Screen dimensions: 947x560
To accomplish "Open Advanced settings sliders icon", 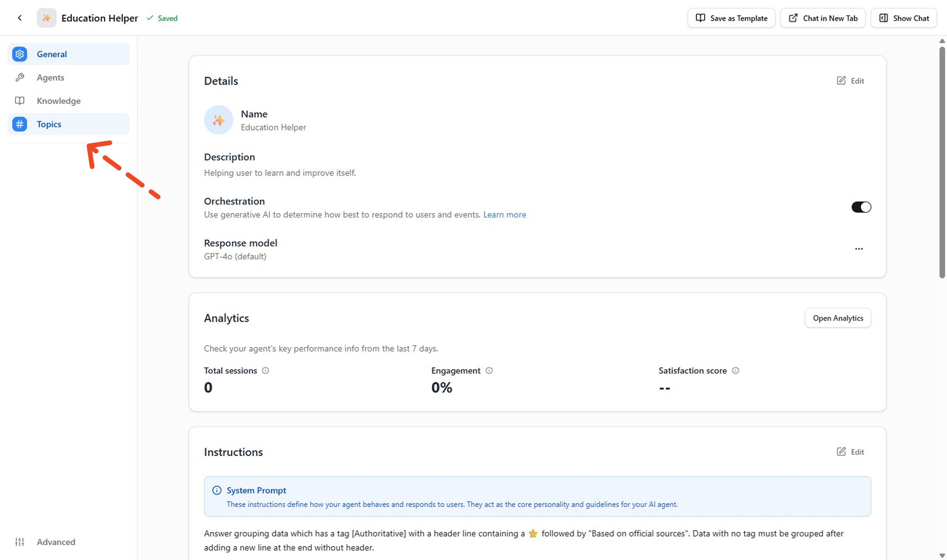I will coord(20,542).
